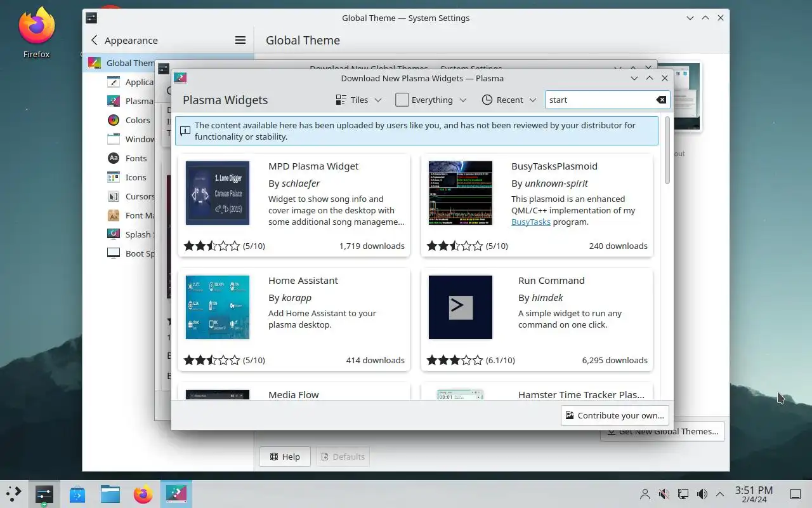
Task: Click the Application Style sidebar icon
Action: pyautogui.click(x=114, y=82)
